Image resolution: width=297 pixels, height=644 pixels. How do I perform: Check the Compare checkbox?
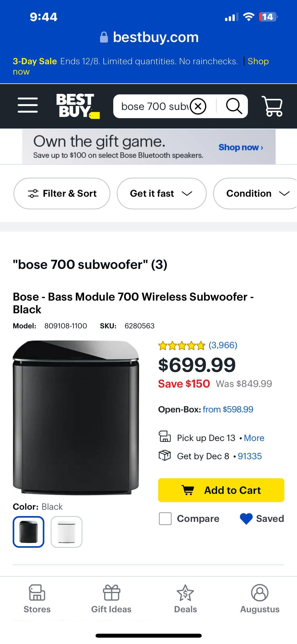pyautogui.click(x=165, y=518)
